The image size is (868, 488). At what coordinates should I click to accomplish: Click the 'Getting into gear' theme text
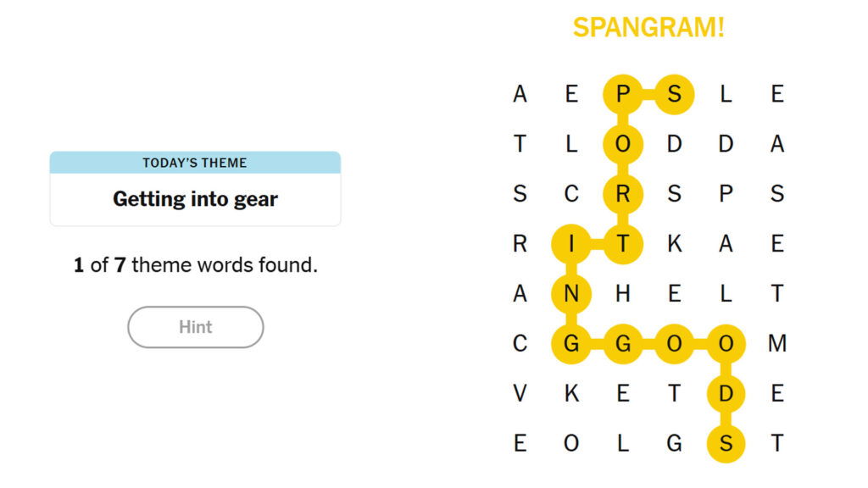tap(195, 200)
